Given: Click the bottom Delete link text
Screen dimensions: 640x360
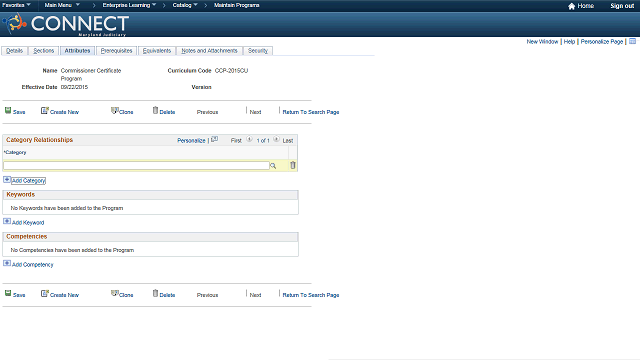Looking at the screenshot, I should coord(167,295).
